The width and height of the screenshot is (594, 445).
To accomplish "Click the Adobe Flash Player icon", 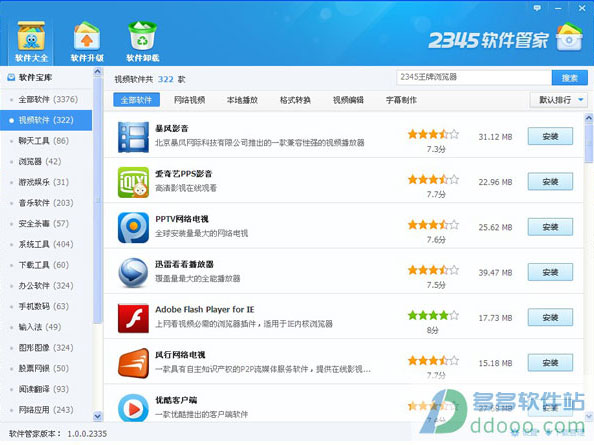I will (133, 318).
